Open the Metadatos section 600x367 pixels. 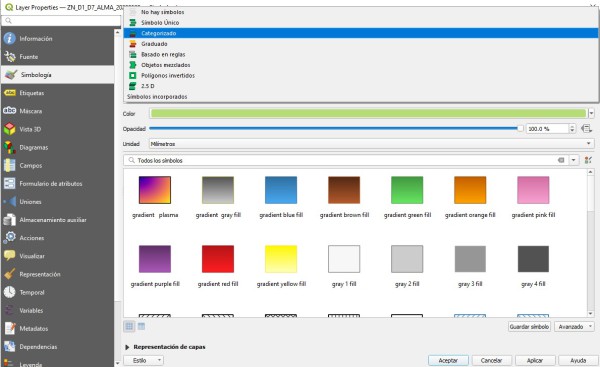[x=57, y=329]
